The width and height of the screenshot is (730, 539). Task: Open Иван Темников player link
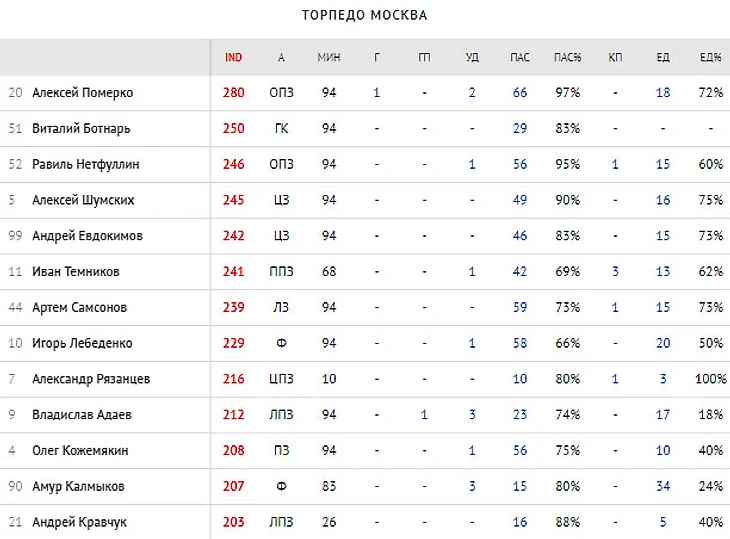click(x=75, y=271)
